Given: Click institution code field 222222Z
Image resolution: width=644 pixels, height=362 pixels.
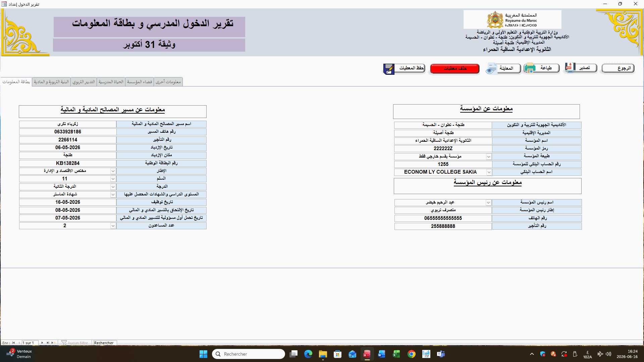Looking at the screenshot, I should [x=443, y=148].
